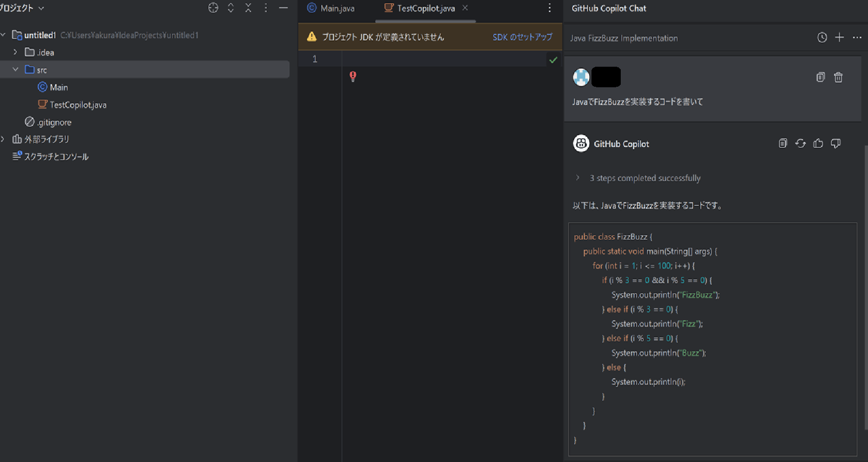
Task: Start new Copilot chat with plus icon
Action: point(839,37)
